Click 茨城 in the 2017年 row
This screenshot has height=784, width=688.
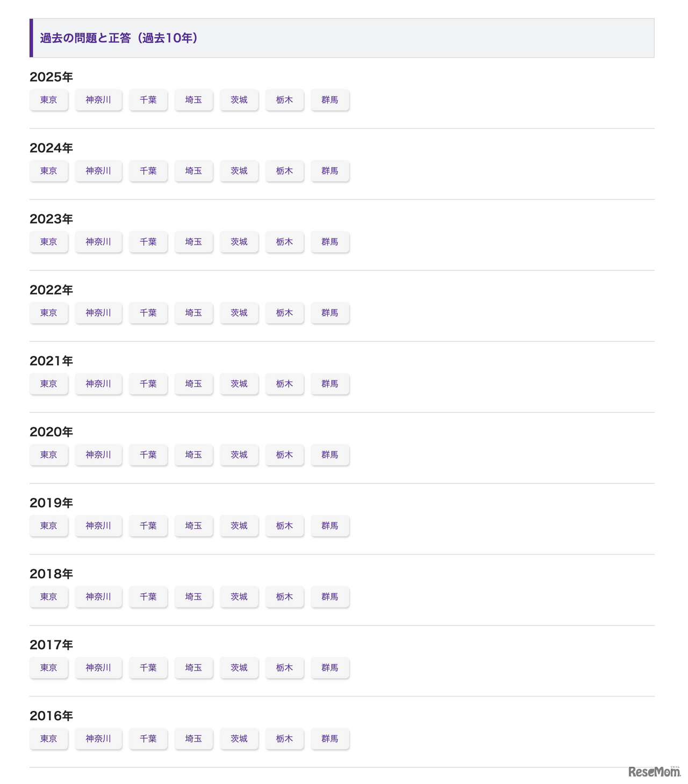pyautogui.click(x=239, y=667)
